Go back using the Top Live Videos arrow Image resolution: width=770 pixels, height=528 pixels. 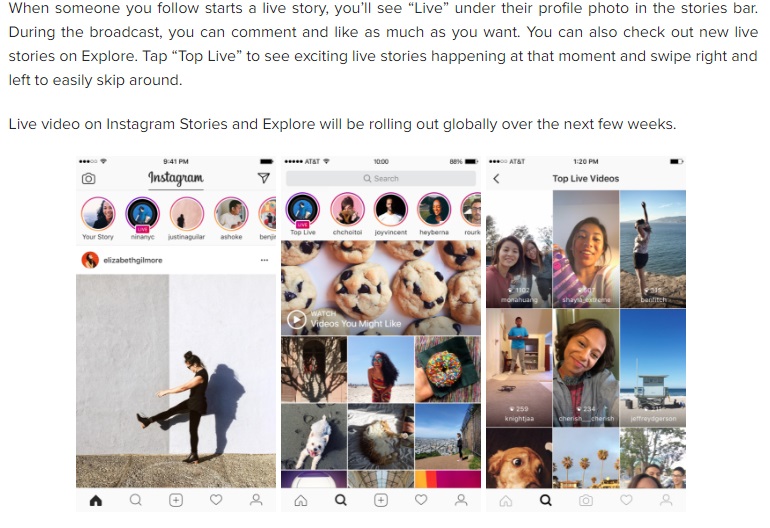point(496,179)
